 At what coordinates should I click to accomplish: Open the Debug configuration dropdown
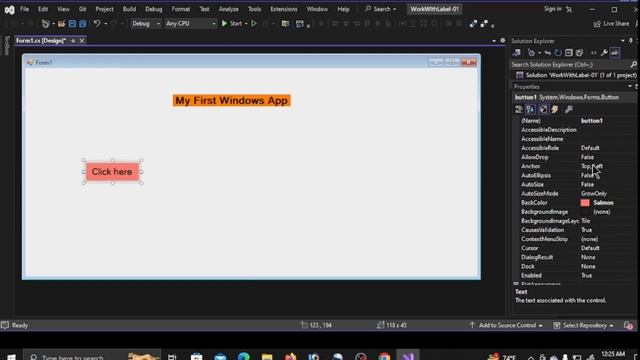coord(146,24)
